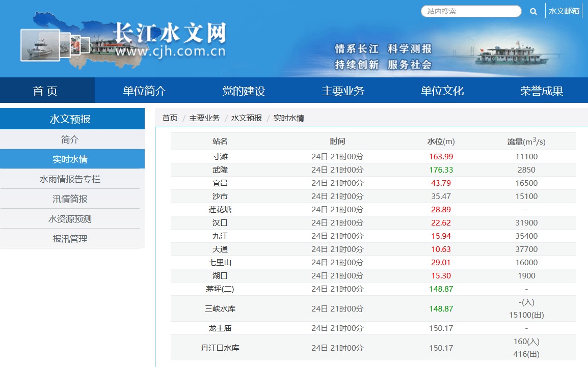Select the 丹江口水库 station name
Image resolution: width=588 pixels, height=367 pixels.
[220, 348]
